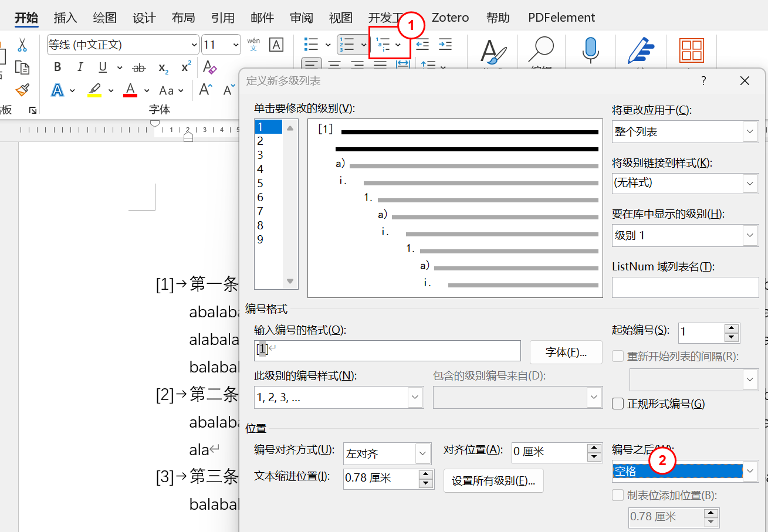Image resolution: width=768 pixels, height=532 pixels.
Task: Apply Subscript formatting
Action: click(x=164, y=68)
